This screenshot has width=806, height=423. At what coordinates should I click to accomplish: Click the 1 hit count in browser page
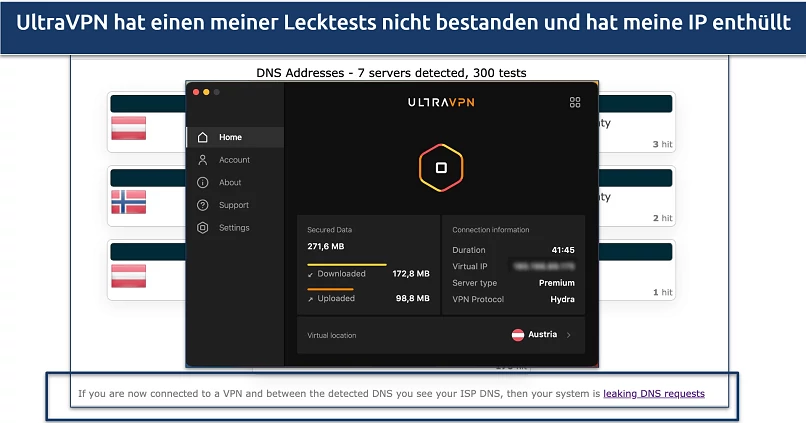662,292
